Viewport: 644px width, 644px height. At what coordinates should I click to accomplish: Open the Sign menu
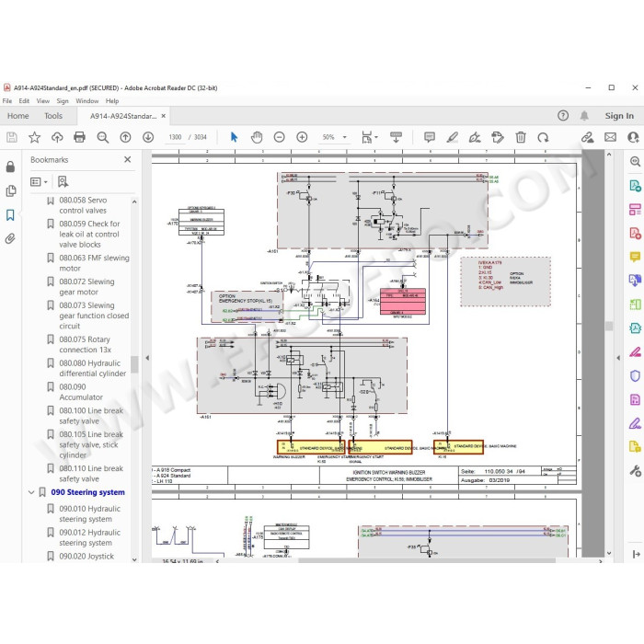pyautogui.click(x=63, y=101)
